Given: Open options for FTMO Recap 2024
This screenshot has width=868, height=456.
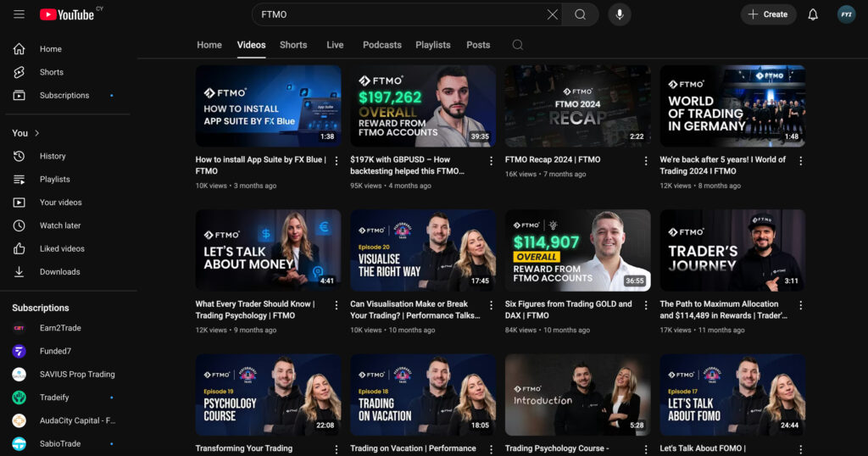Looking at the screenshot, I should point(645,161).
